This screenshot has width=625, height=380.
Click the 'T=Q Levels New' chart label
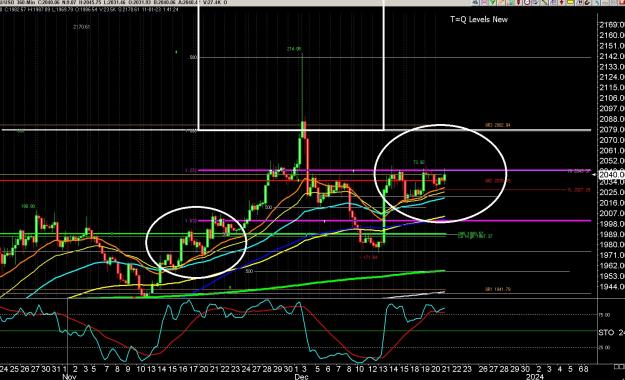click(479, 19)
